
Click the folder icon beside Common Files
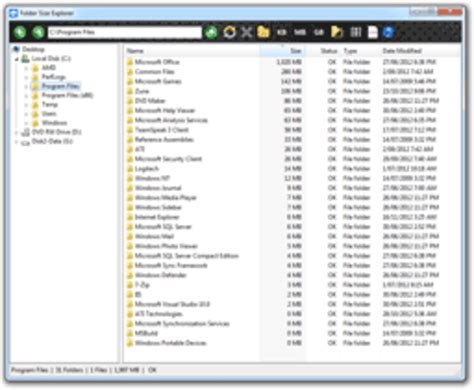[130, 72]
